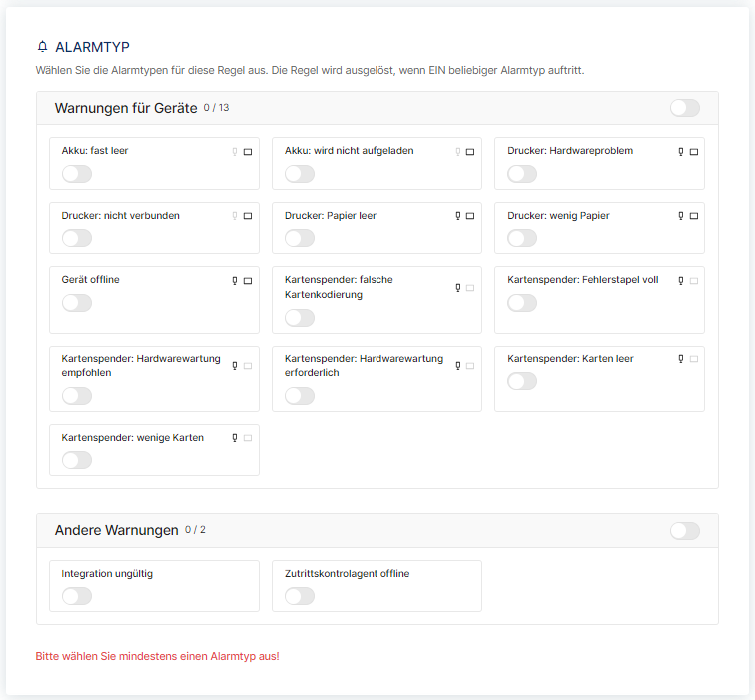Enable 'Drucker: wenig Papier' toggle
The width and height of the screenshot is (755, 700).
point(522,238)
